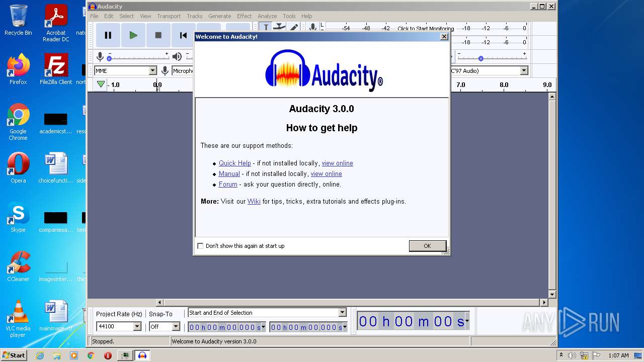Open the Analyze menu
The width and height of the screenshot is (644, 362).
267,16
